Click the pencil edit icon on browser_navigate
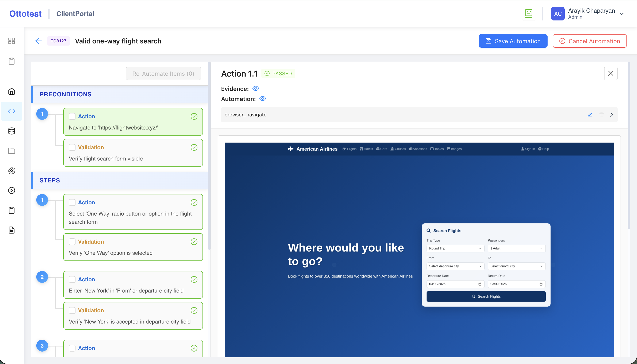Viewport: 637px width, 364px height. click(x=590, y=115)
